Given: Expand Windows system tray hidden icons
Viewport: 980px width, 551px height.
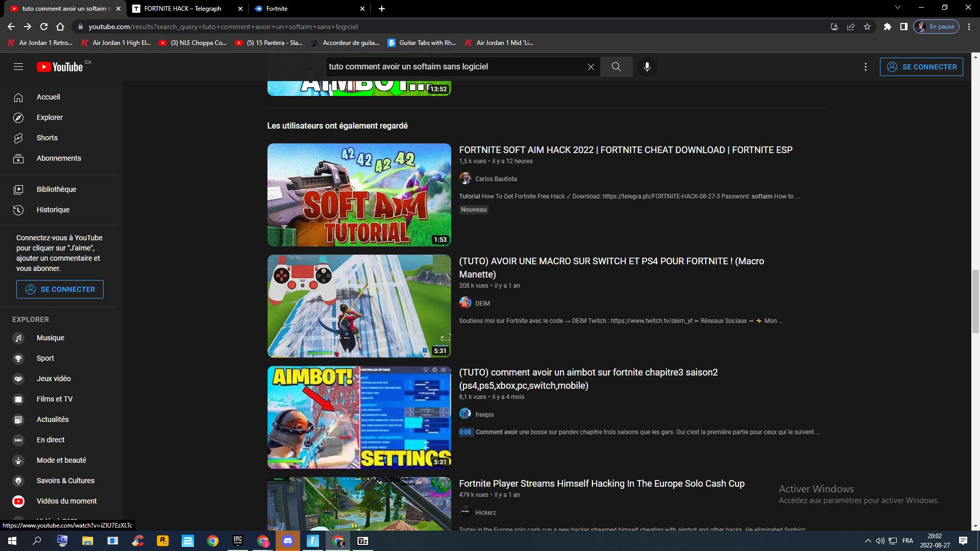Looking at the screenshot, I should click(868, 541).
